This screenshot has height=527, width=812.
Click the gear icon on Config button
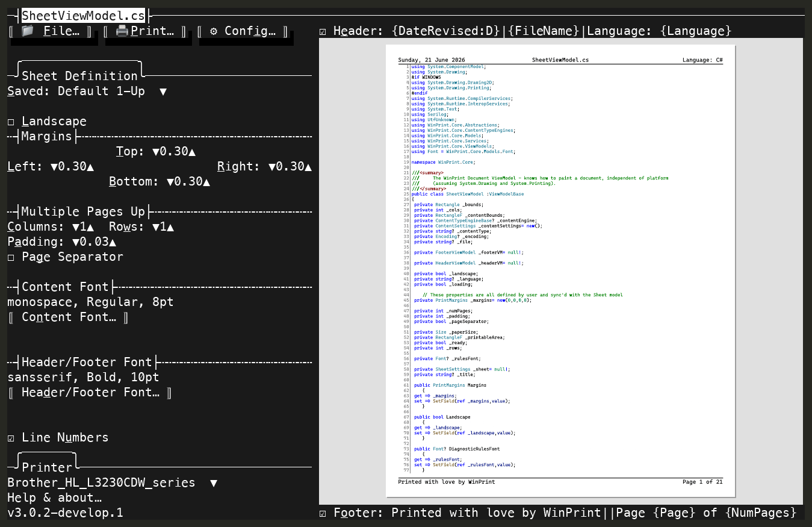pyautogui.click(x=214, y=31)
